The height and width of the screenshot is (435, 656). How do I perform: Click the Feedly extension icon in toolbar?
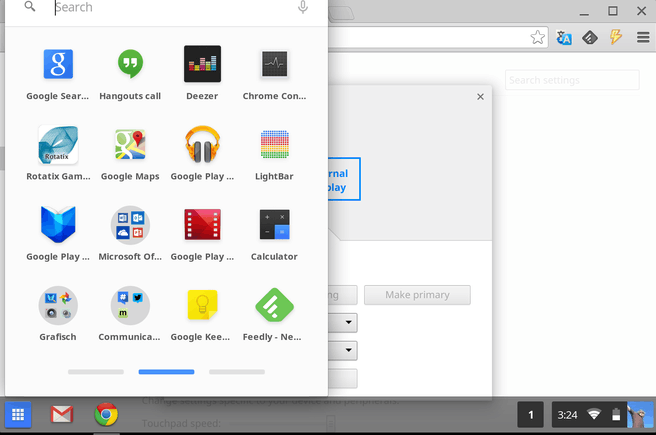click(x=590, y=38)
